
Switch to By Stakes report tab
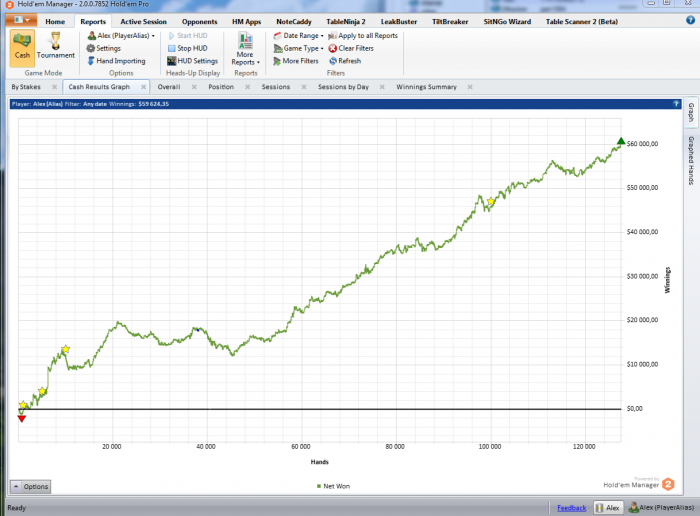pyautogui.click(x=26, y=87)
